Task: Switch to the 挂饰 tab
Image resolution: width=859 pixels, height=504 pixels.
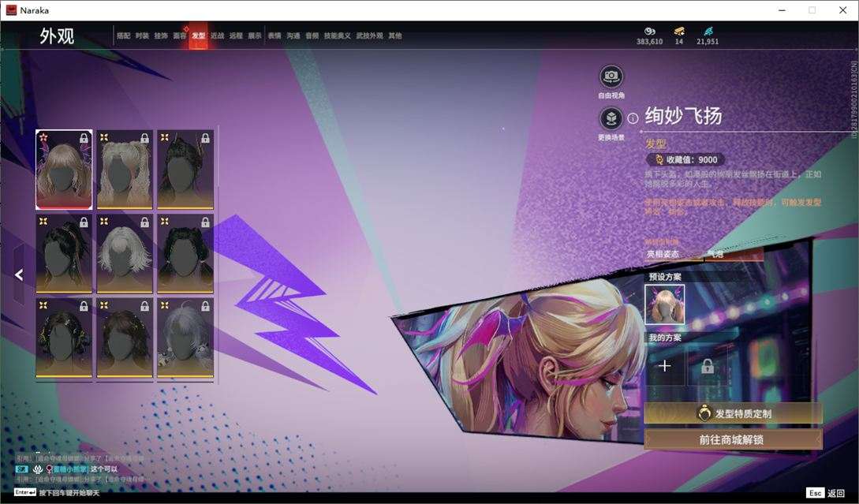Action: pos(160,35)
